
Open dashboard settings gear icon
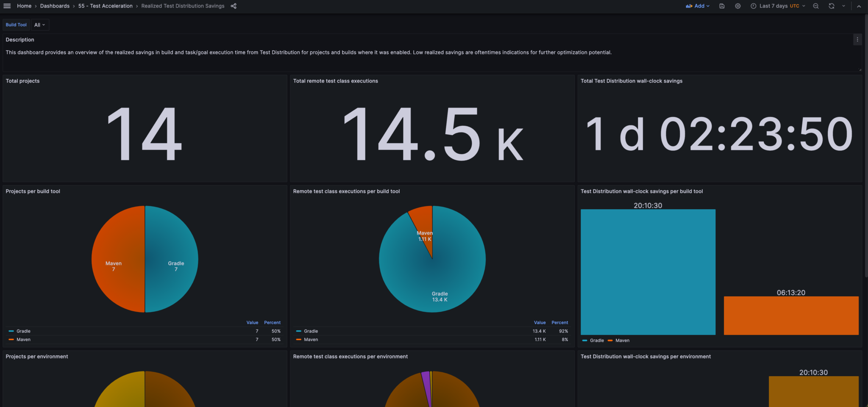click(x=738, y=6)
